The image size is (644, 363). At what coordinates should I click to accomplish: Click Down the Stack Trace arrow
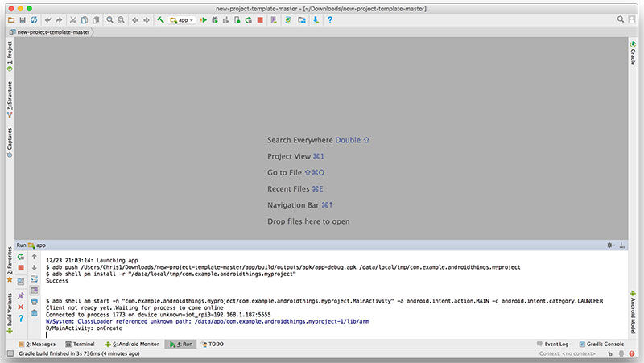tap(35, 268)
